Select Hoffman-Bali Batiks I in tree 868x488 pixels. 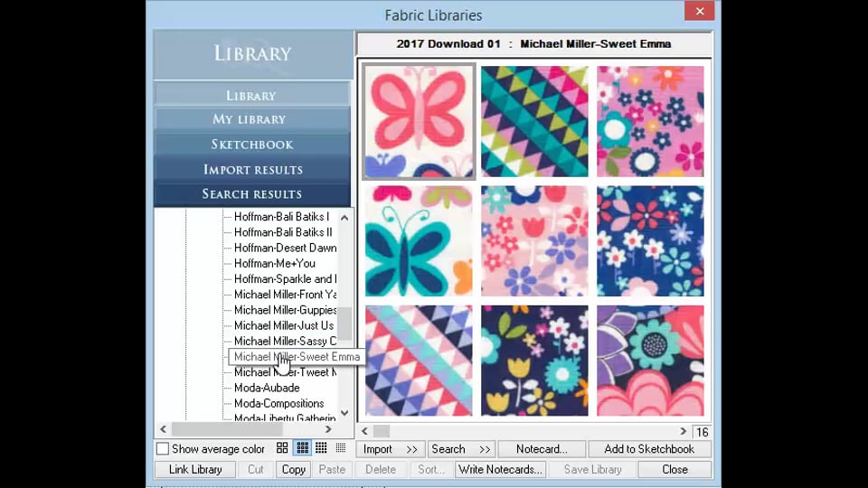pos(282,217)
